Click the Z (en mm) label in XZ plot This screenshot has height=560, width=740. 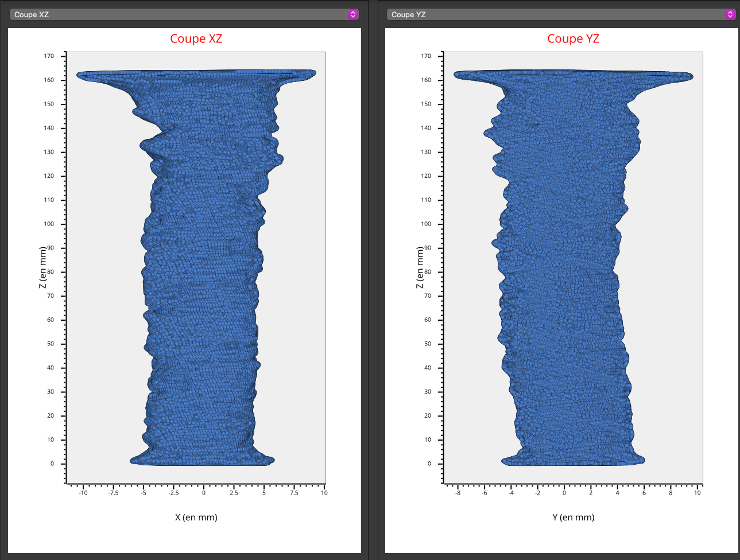[x=42, y=267]
